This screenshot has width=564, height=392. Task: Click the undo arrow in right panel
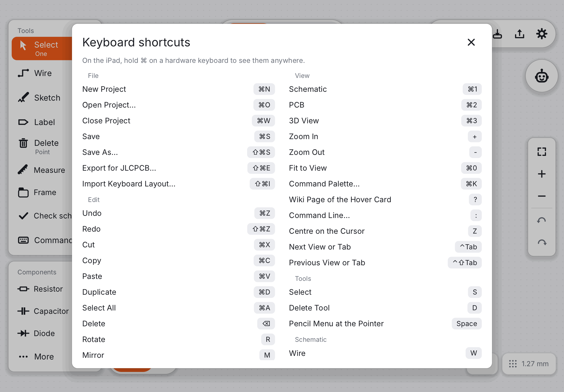click(x=541, y=220)
